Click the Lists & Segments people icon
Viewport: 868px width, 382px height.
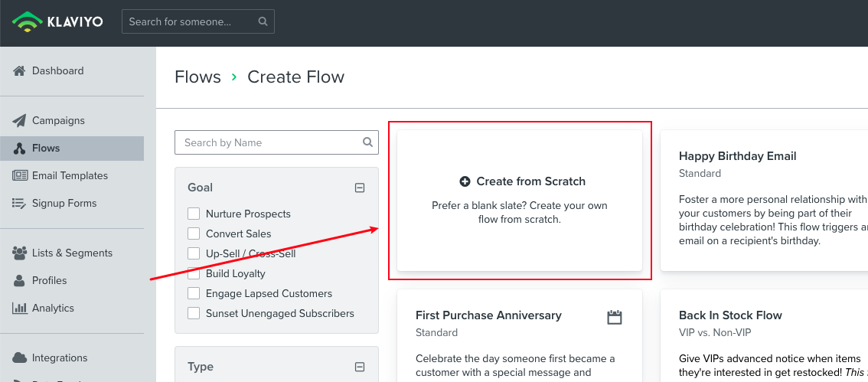click(19, 253)
